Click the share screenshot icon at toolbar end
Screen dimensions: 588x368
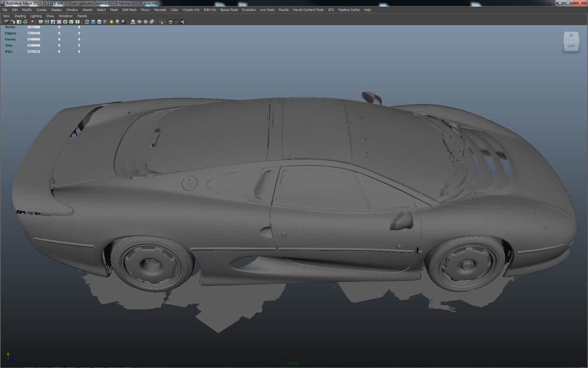point(182,22)
